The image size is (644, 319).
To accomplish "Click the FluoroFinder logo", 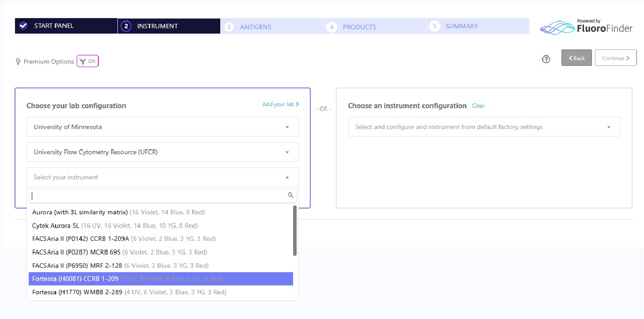I will (x=586, y=27).
